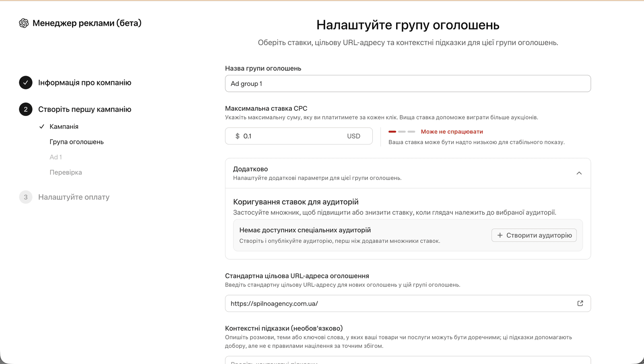Image resolution: width=644 pixels, height=364 pixels.
Task: Focus the context hints text field
Action: pyautogui.click(x=408, y=360)
